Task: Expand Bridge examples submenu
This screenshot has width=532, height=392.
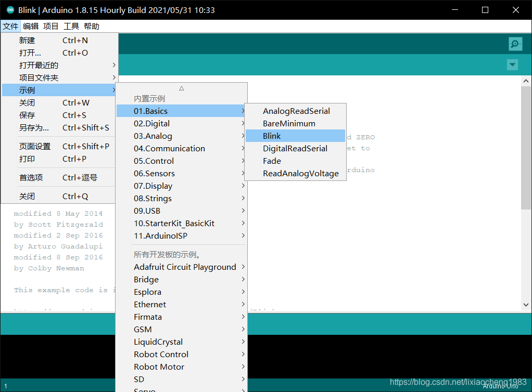Action: tap(181, 280)
